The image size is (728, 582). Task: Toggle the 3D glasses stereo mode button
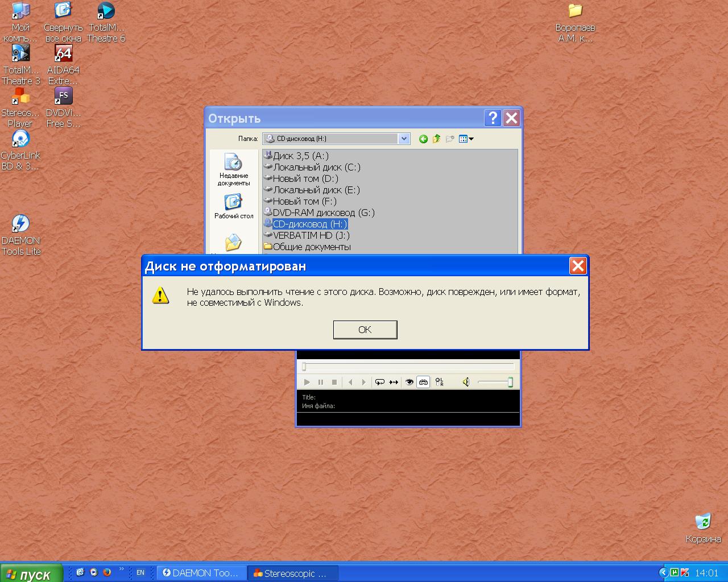(423, 383)
